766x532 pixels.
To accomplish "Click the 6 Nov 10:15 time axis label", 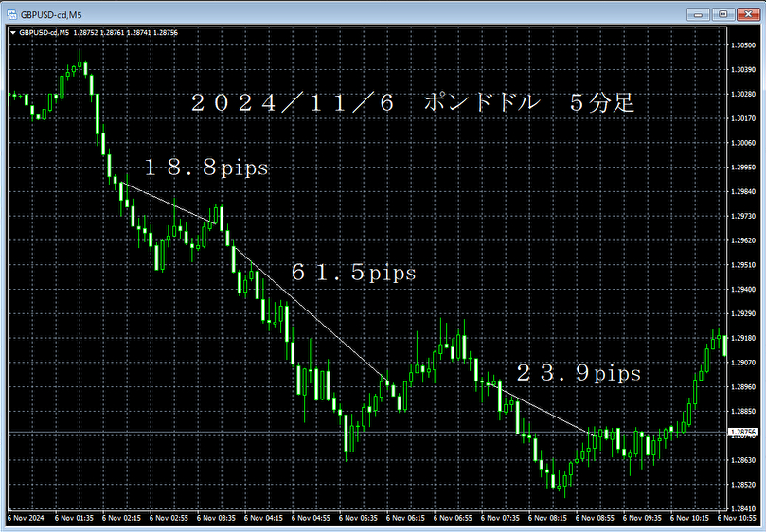I will point(690,518).
